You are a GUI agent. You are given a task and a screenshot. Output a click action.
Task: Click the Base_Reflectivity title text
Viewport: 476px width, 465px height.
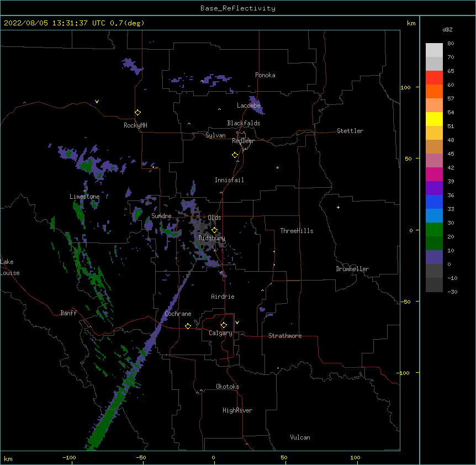point(238,8)
